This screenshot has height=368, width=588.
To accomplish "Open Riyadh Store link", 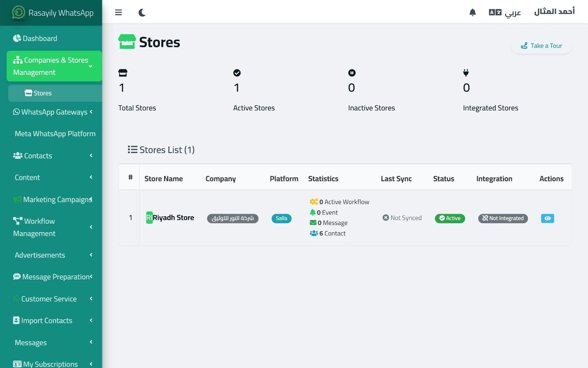I will (173, 218).
